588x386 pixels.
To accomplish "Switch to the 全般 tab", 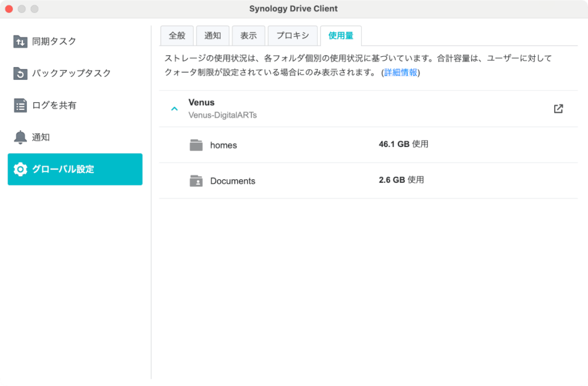I will (x=177, y=36).
